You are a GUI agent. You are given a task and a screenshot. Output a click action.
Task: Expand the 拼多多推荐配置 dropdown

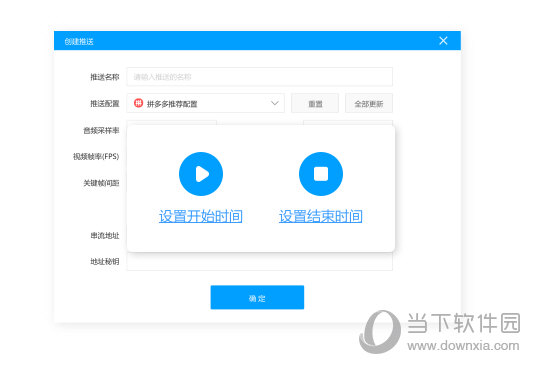pyautogui.click(x=205, y=103)
